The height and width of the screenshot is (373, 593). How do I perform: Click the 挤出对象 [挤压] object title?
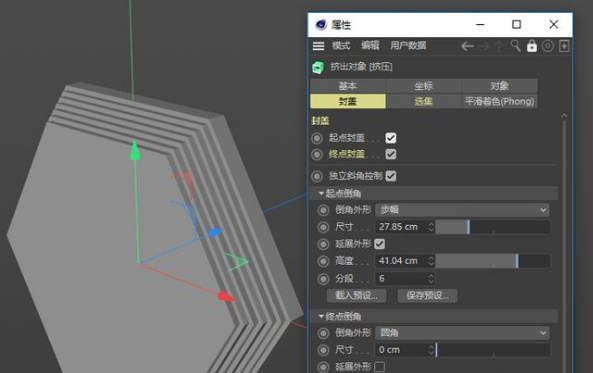pyautogui.click(x=361, y=67)
